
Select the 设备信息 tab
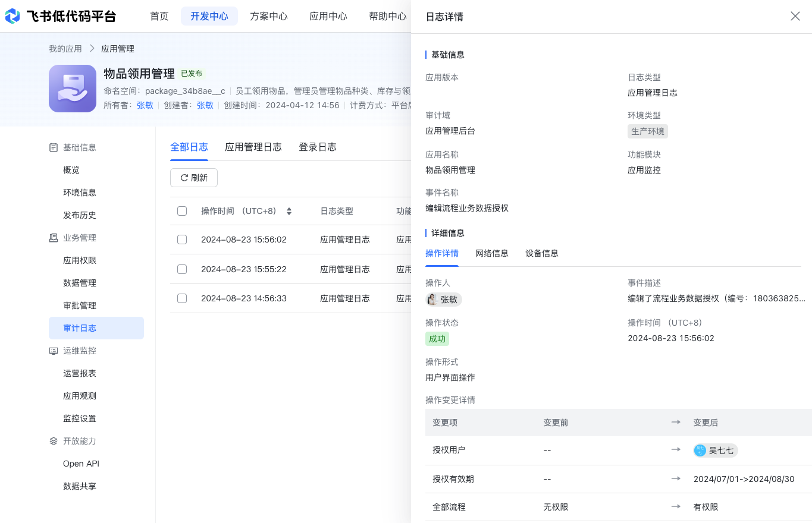pos(542,253)
